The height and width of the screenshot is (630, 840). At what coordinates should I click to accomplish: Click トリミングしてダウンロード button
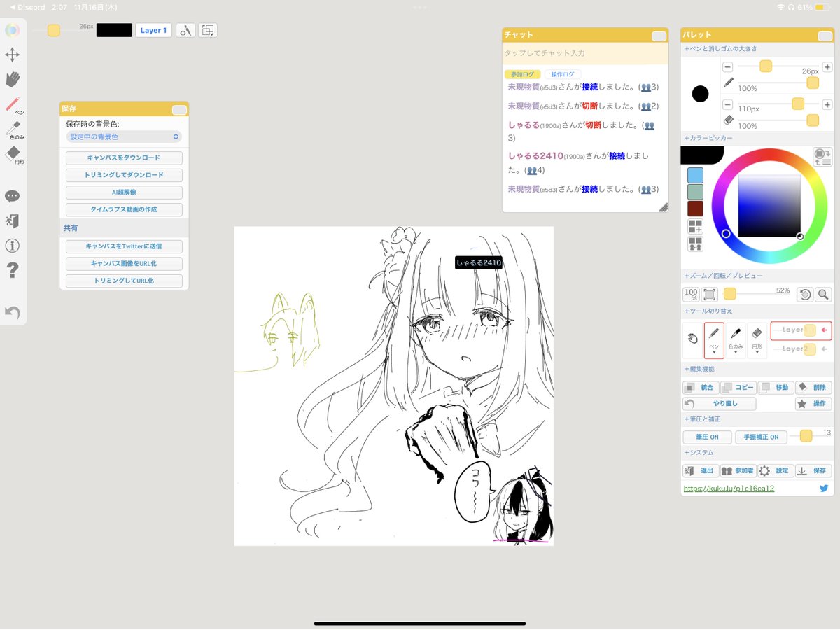coord(124,175)
